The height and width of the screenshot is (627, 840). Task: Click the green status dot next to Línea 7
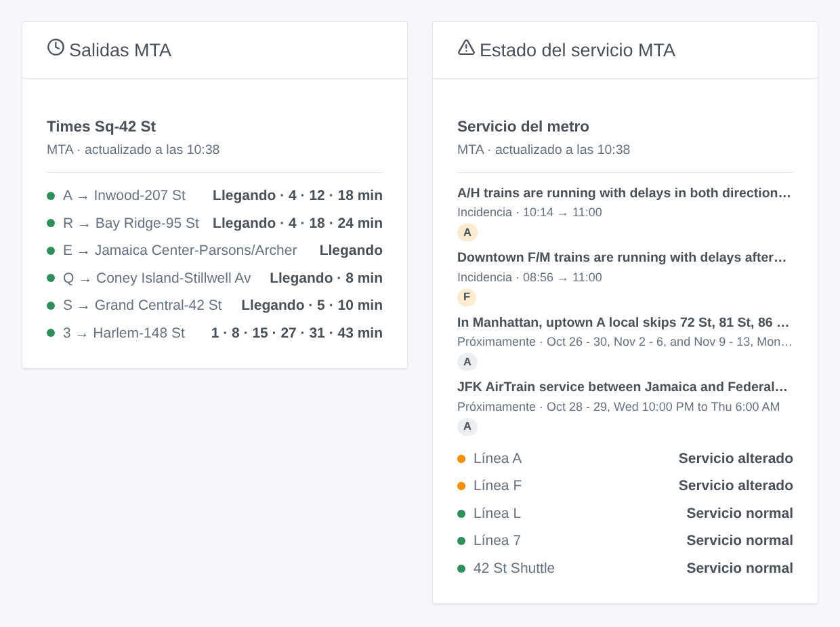click(461, 541)
